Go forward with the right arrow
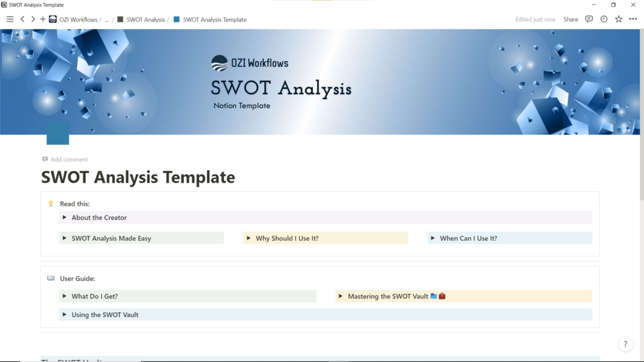 (33, 19)
